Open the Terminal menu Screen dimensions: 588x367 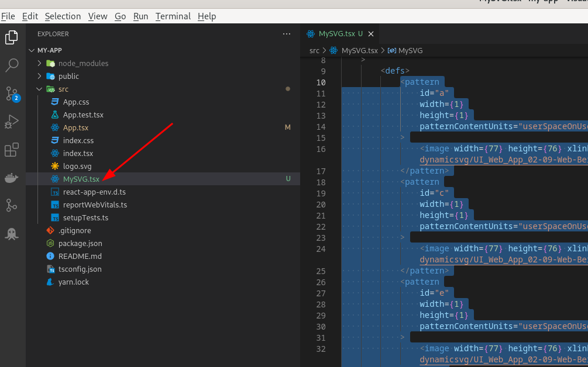(x=173, y=16)
